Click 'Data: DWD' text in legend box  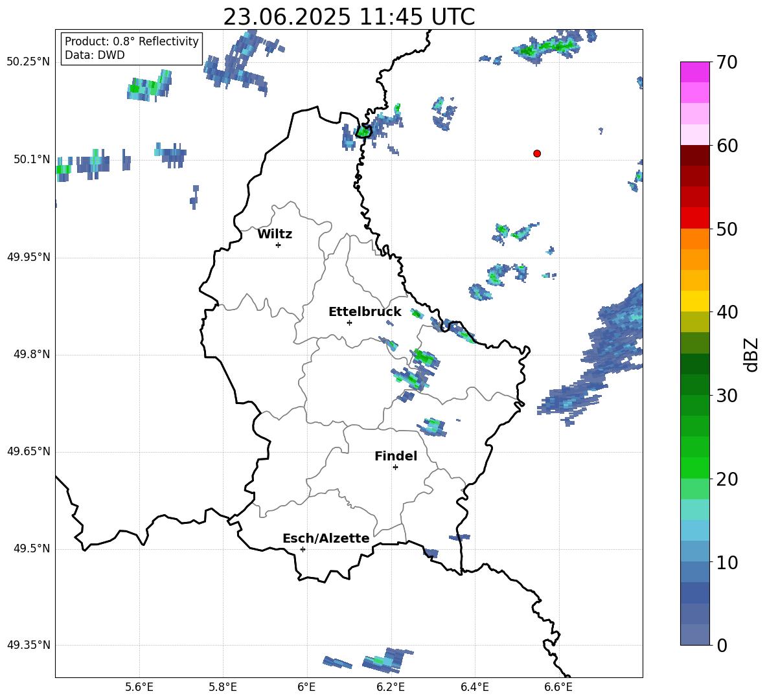(x=95, y=55)
